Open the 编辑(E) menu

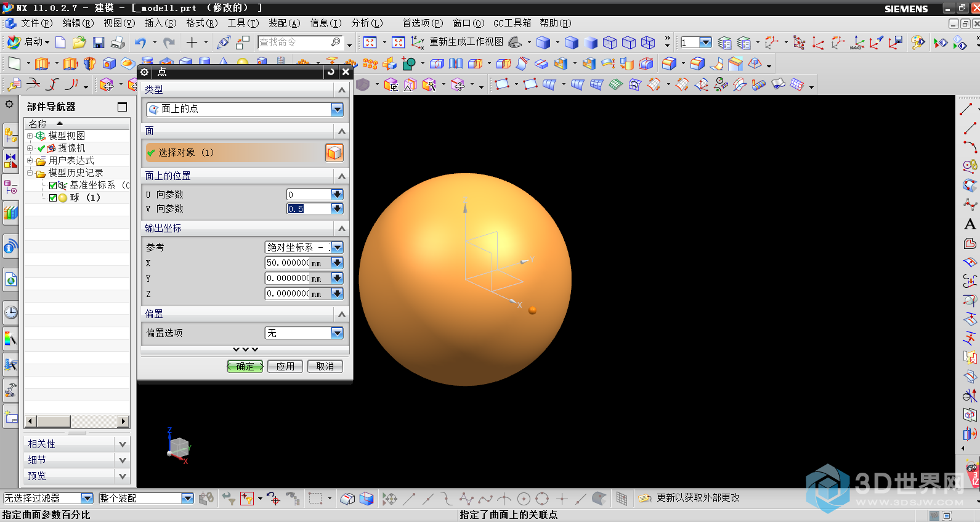(x=78, y=23)
